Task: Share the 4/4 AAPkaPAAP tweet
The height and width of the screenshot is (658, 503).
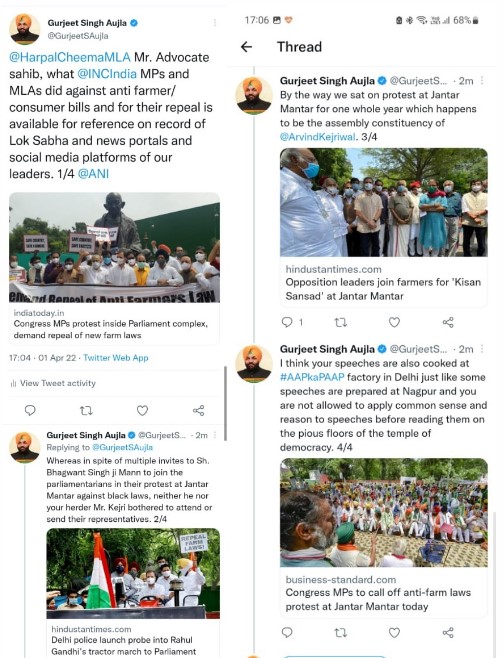Action: click(448, 632)
